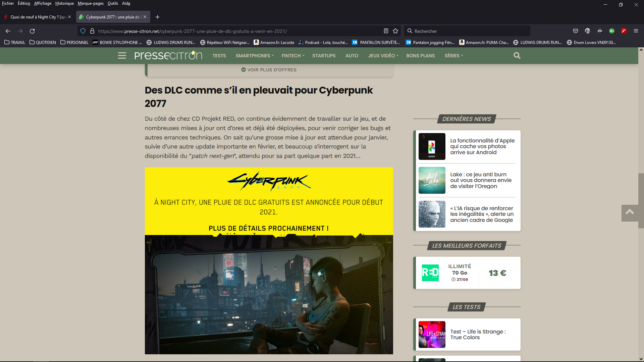
Task: Open the IA risque inégalités article
Action: point(482,214)
